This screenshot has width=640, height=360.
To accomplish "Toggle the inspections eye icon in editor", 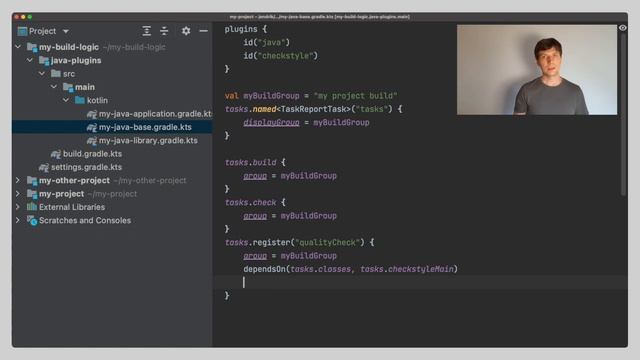I will [x=622, y=28].
